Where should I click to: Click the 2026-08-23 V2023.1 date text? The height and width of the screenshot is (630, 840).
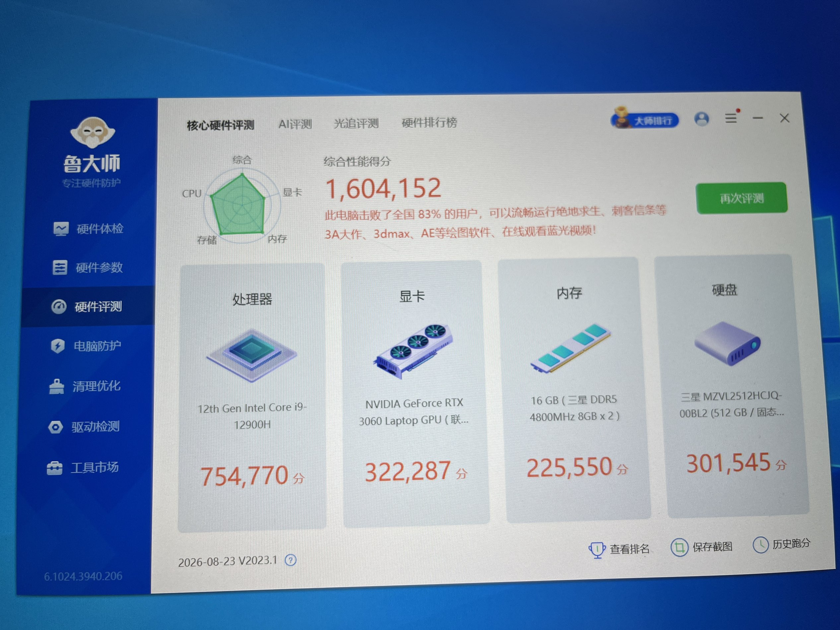228,561
